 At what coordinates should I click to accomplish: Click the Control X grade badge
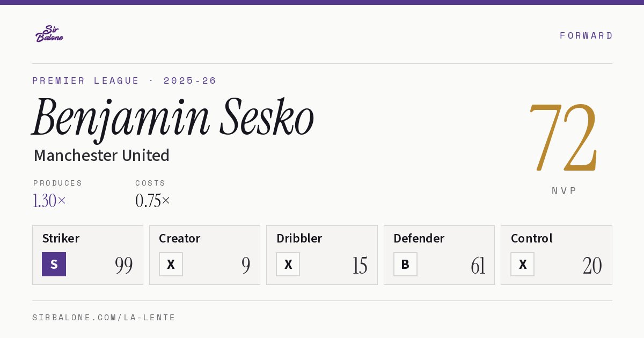(522, 264)
